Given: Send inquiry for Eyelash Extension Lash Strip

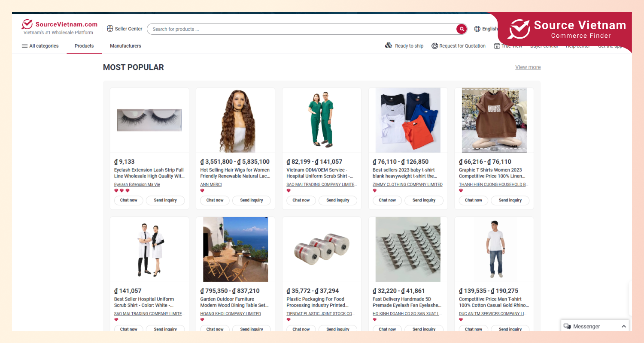Looking at the screenshot, I should [x=165, y=200].
